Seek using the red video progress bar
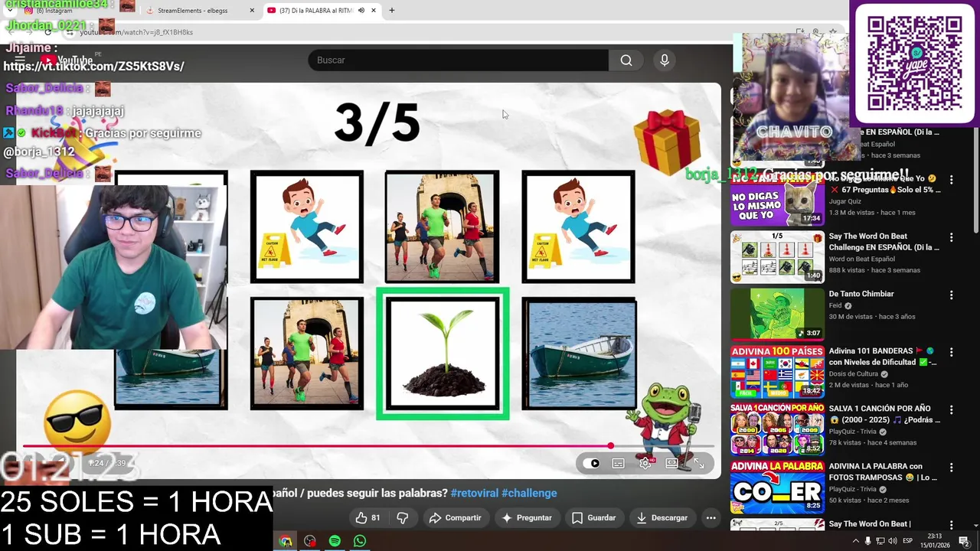Image resolution: width=980 pixels, height=551 pixels. pos(367,445)
